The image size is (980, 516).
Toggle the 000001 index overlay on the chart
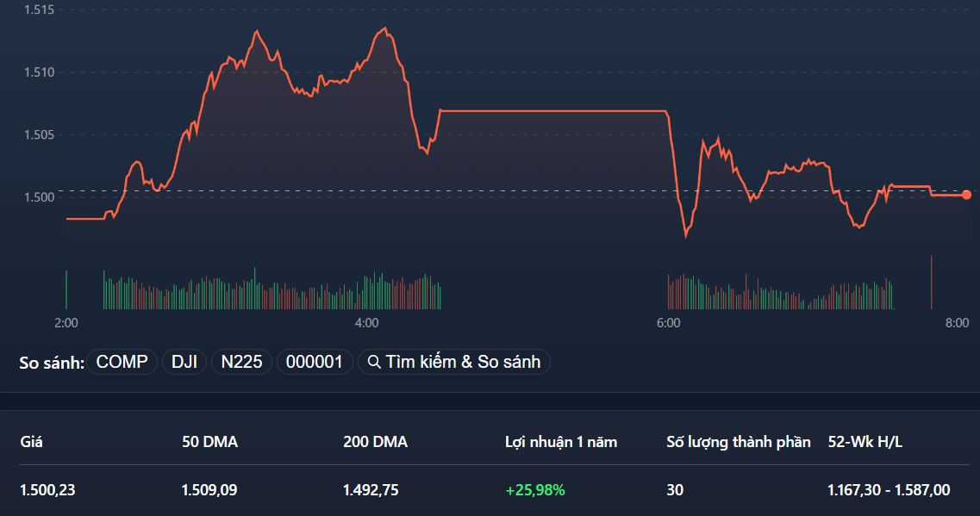click(315, 362)
